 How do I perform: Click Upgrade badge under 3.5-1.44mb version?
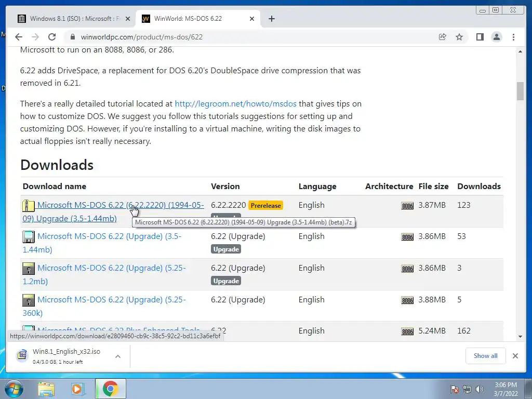point(226,249)
